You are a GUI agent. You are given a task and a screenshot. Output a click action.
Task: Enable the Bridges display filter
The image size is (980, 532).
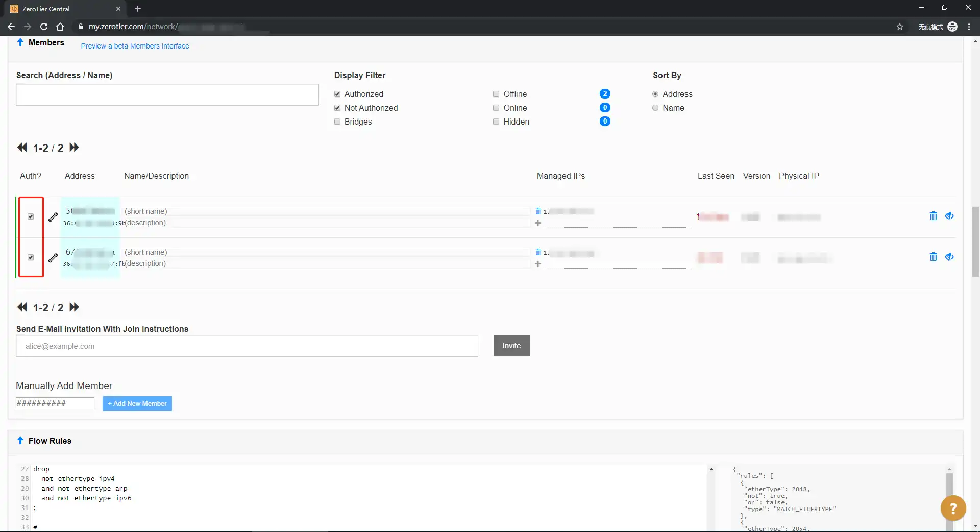(x=337, y=122)
